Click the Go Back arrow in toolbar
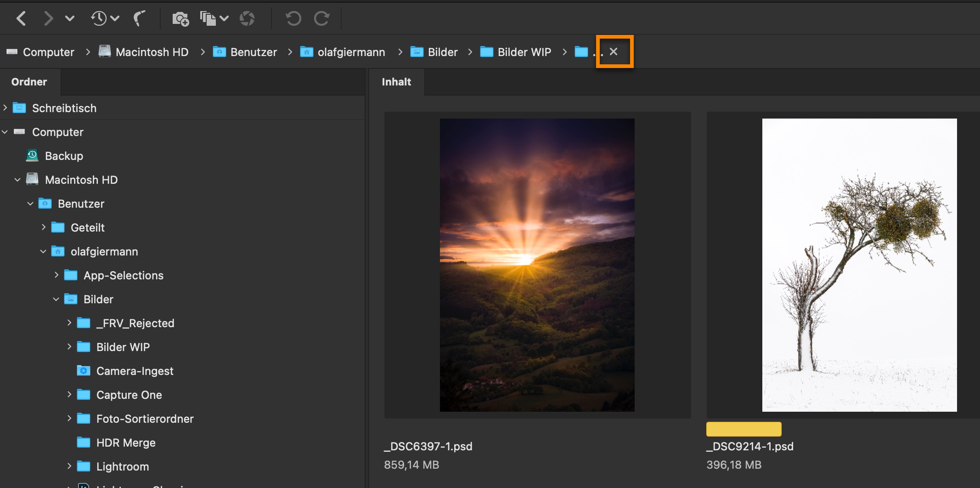980x488 pixels. [21, 19]
